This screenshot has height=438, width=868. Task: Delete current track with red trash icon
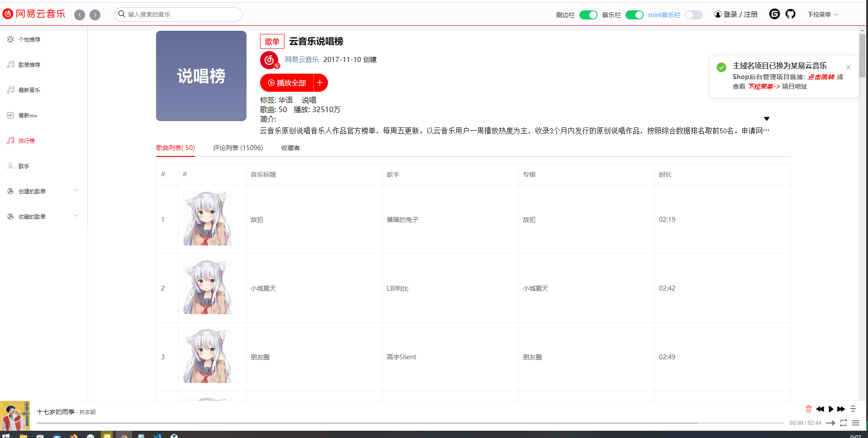click(809, 409)
